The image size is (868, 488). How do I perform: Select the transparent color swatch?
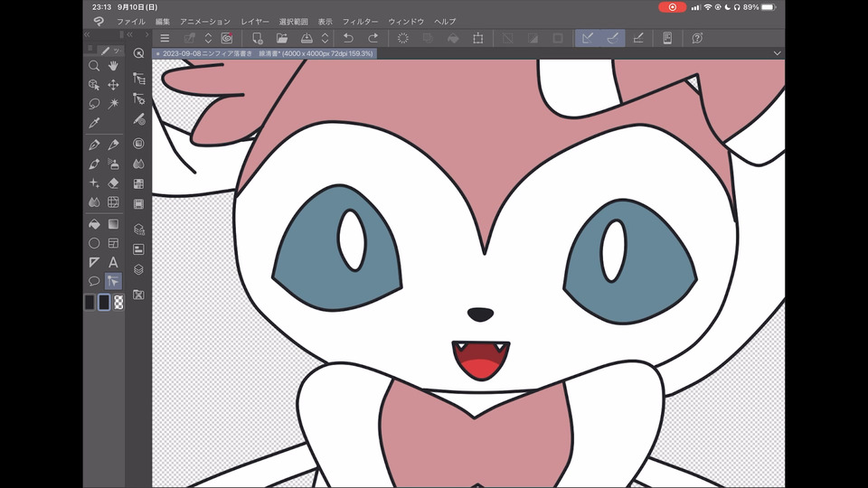click(118, 303)
